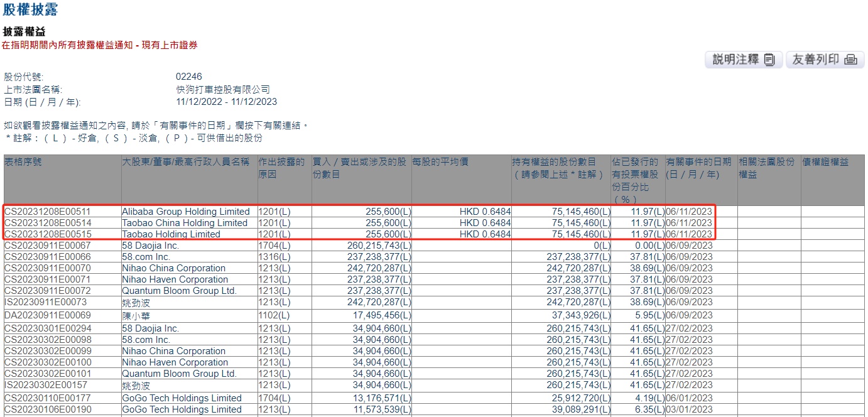Click form serial CS20230301E00294

pyautogui.click(x=48, y=328)
